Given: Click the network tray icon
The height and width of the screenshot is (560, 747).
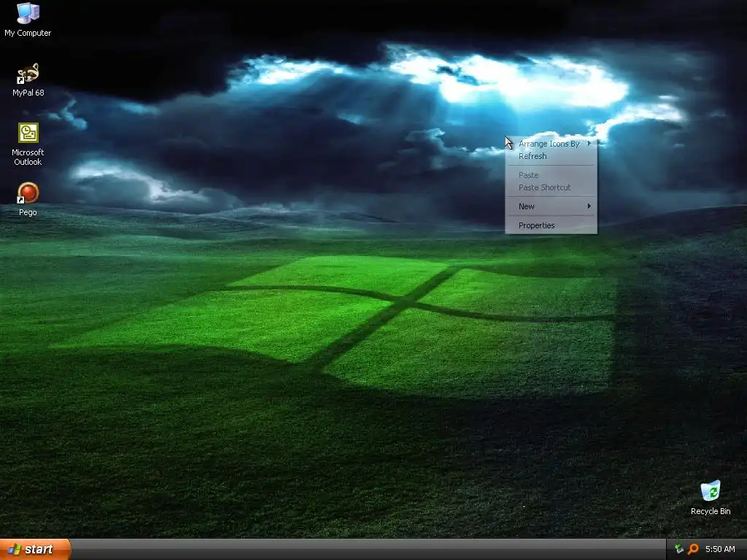Looking at the screenshot, I should pyautogui.click(x=679, y=549).
